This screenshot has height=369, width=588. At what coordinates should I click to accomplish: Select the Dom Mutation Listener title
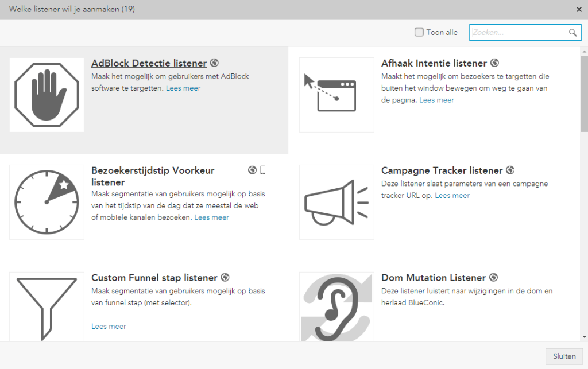pyautogui.click(x=434, y=278)
